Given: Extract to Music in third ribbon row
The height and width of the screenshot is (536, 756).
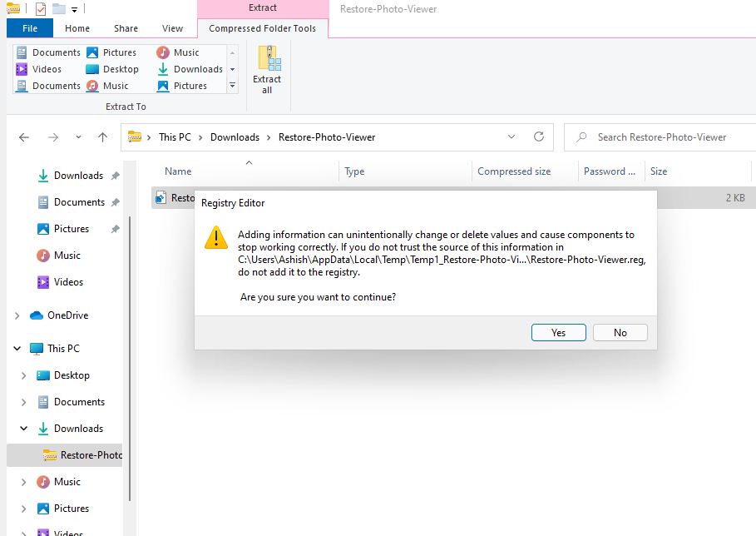Looking at the screenshot, I should click(107, 86).
